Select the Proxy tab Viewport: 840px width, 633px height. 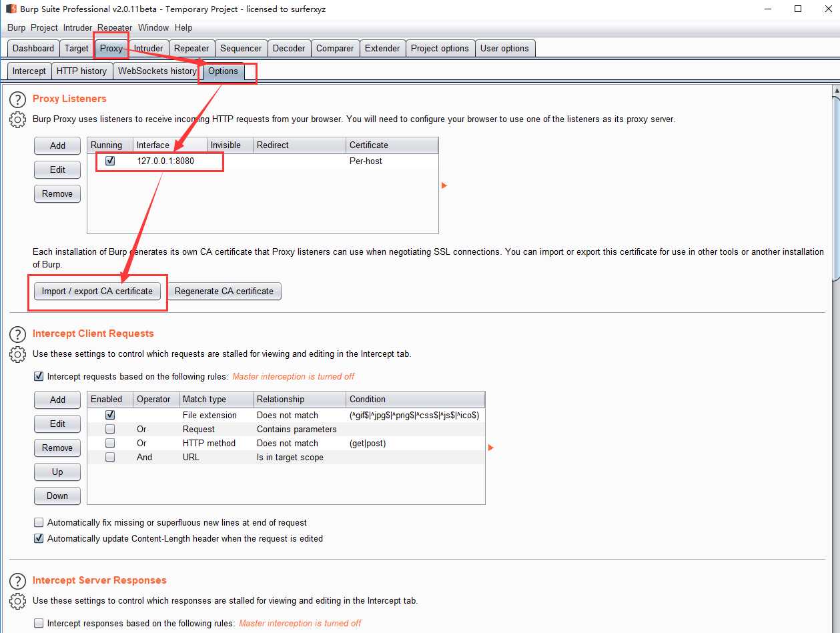coord(111,48)
